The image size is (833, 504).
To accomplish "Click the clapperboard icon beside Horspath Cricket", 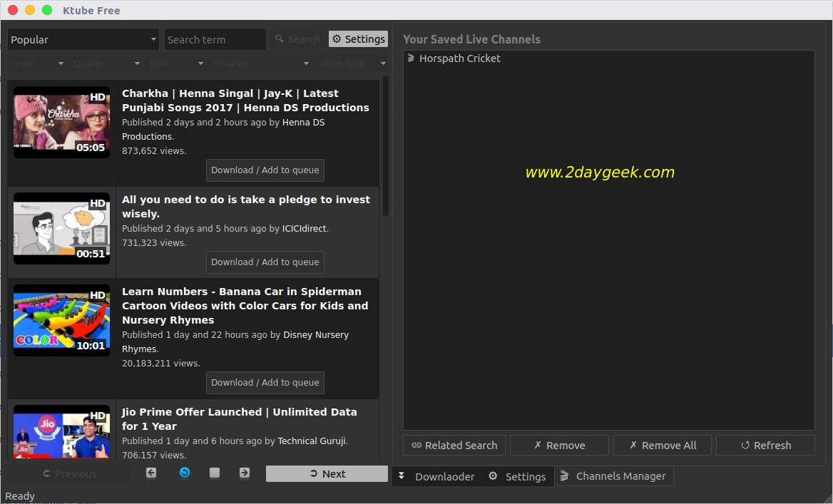I will click(x=411, y=58).
